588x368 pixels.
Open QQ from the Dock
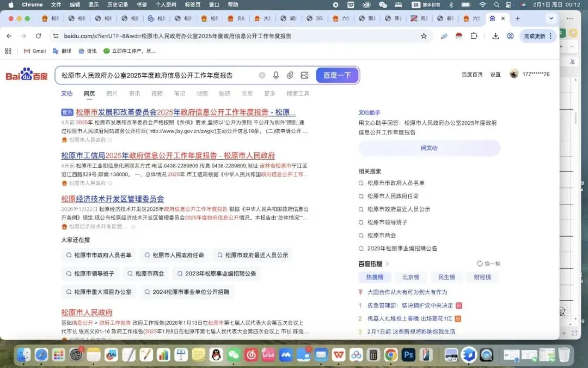tap(216, 354)
